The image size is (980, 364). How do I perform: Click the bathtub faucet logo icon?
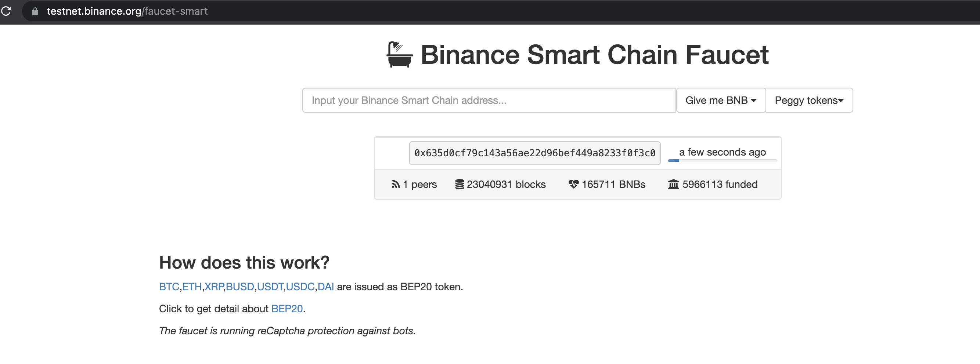399,55
